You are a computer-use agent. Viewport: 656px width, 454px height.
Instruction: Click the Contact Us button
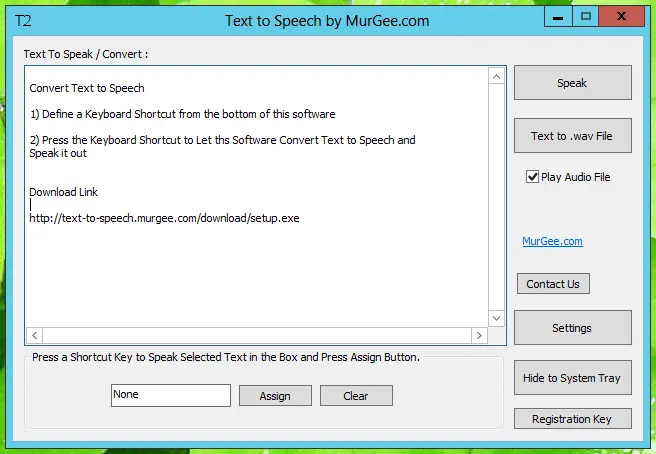(553, 284)
